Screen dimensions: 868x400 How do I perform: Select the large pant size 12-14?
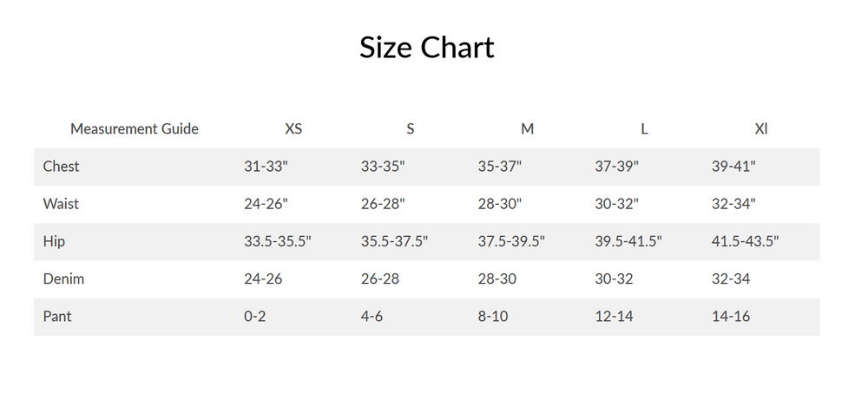(x=614, y=317)
